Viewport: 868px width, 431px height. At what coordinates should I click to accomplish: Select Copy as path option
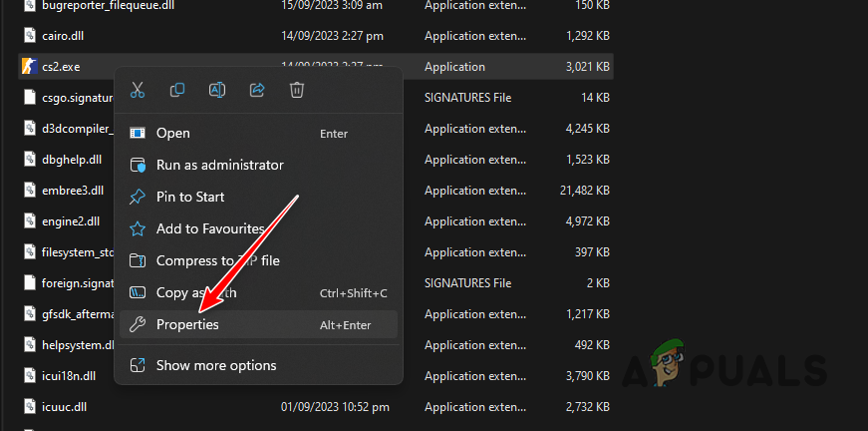[x=258, y=292]
